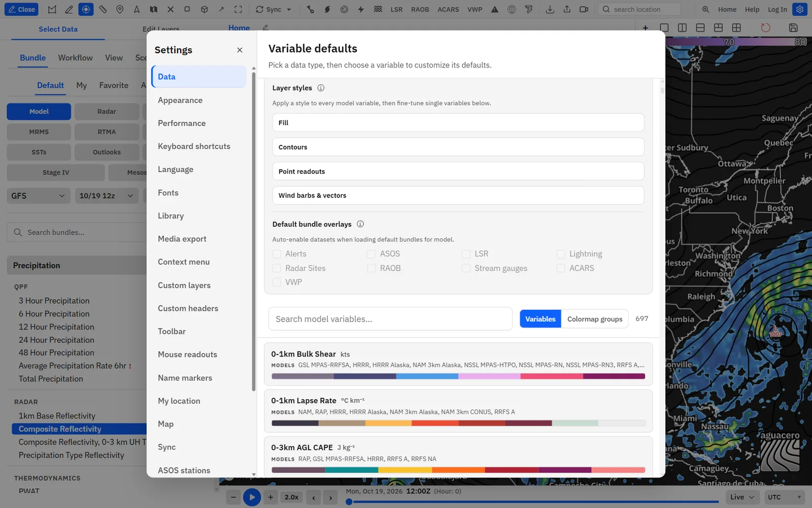
Task: Click the pencil draw tool in toolbar
Action: tap(69, 9)
